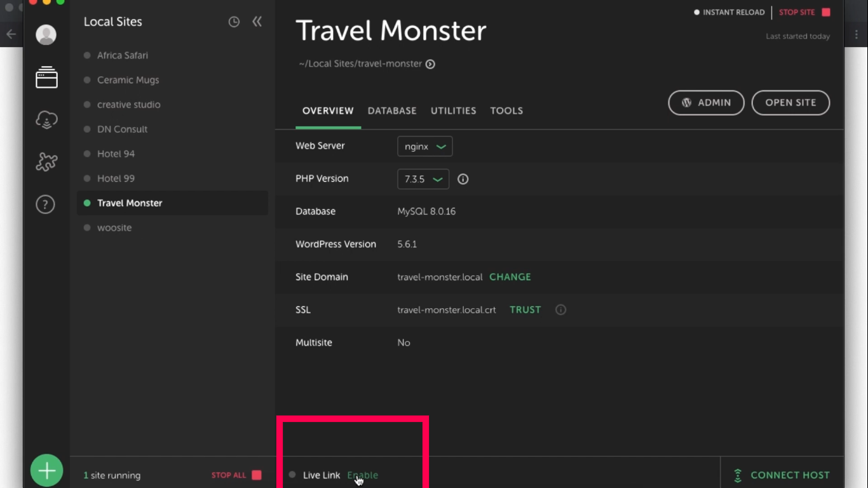This screenshot has height=488, width=868.
Task: Click the Connect Host tower icon
Action: click(738, 475)
